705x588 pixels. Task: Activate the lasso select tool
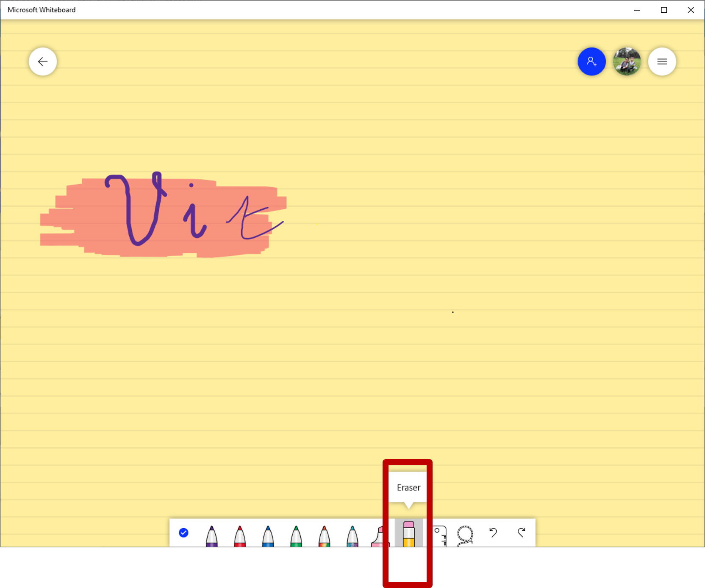465,535
